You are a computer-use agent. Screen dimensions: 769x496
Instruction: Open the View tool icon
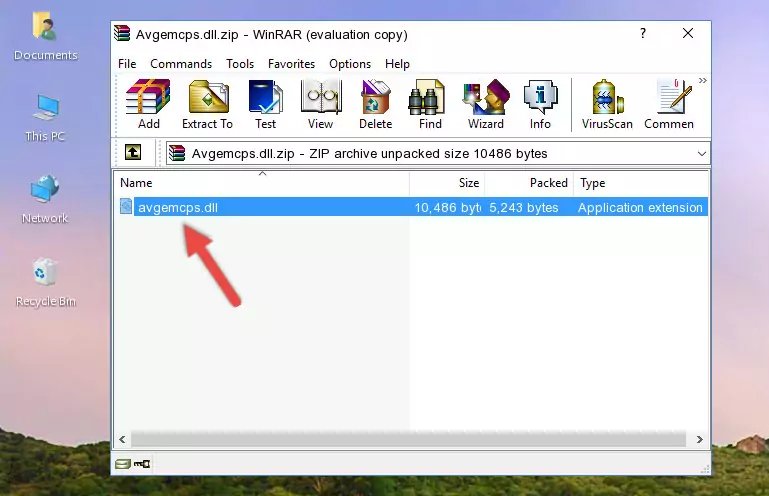(321, 104)
